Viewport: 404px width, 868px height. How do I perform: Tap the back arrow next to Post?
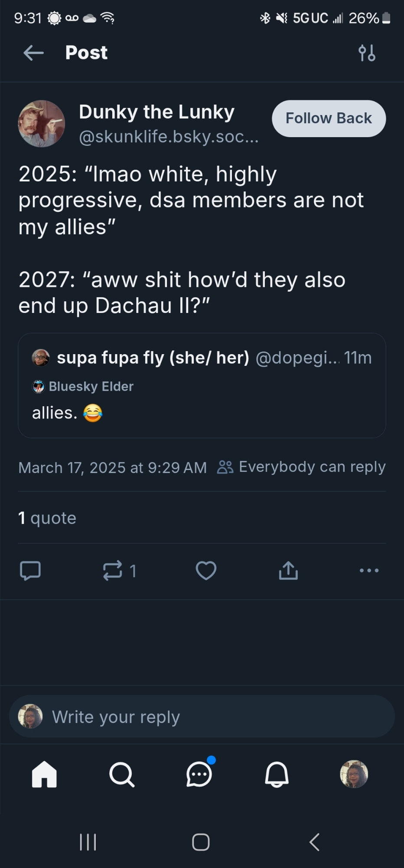33,53
